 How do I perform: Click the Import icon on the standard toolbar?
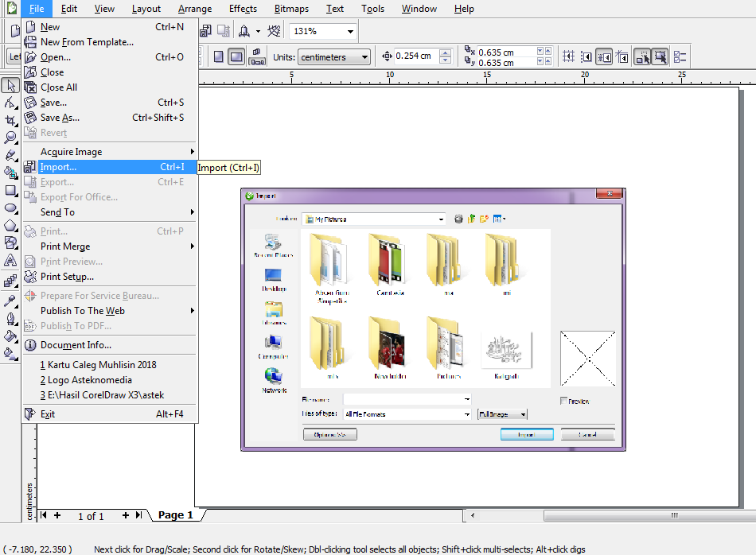206,31
